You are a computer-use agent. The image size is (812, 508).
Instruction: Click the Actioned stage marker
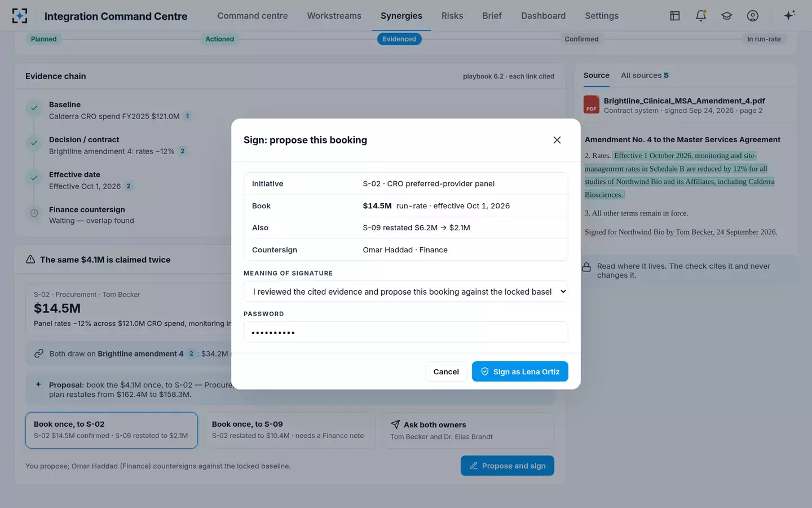click(219, 39)
